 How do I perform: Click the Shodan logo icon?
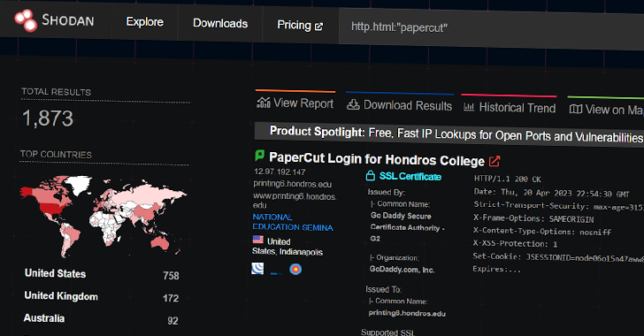26,19
